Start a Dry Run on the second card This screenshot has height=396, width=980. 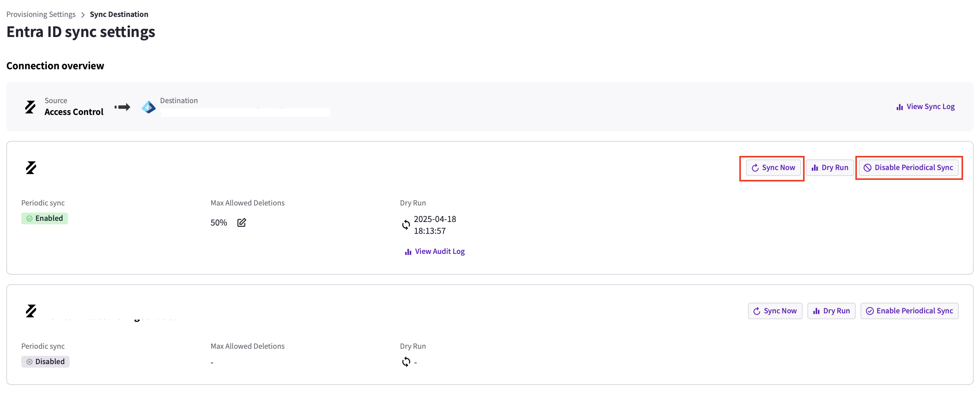point(831,311)
